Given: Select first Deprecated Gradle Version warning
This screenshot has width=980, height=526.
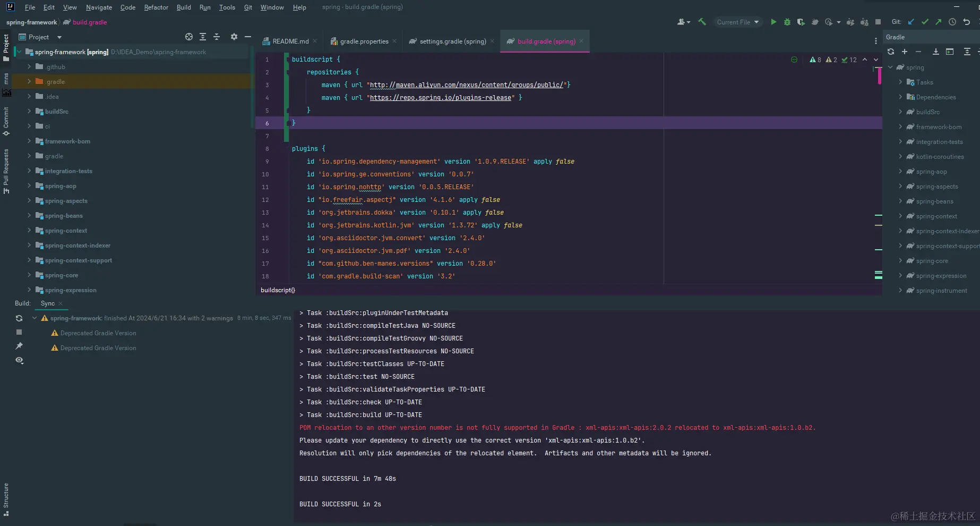Looking at the screenshot, I should pos(98,333).
